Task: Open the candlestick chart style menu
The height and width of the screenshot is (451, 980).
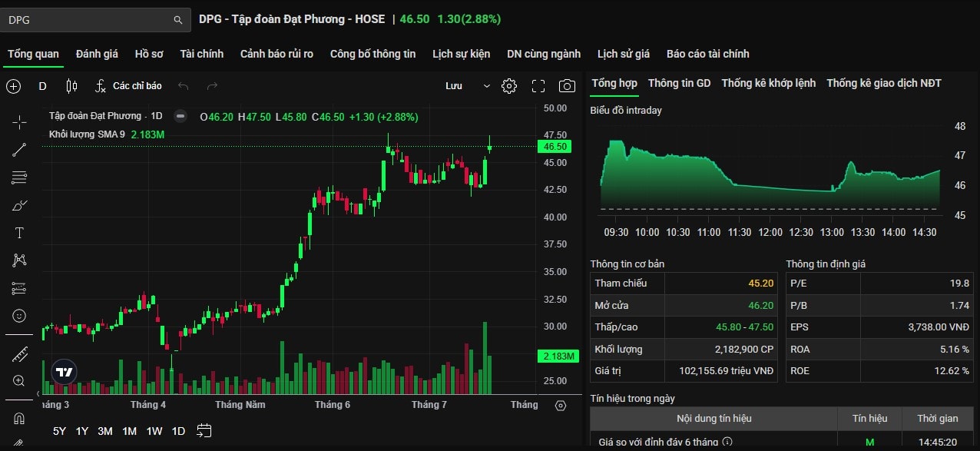Action: [x=71, y=86]
